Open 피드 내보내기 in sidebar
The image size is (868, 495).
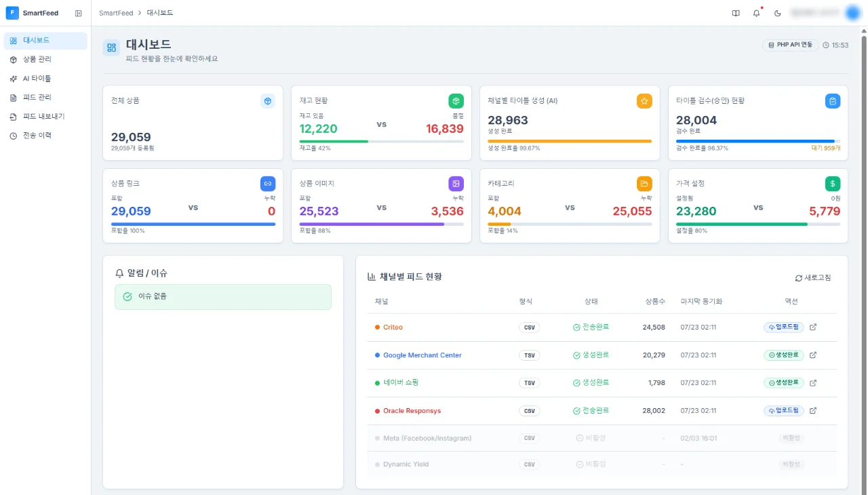45,117
